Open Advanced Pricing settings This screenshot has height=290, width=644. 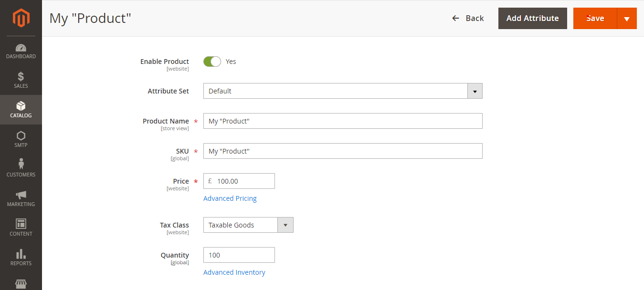tap(230, 198)
